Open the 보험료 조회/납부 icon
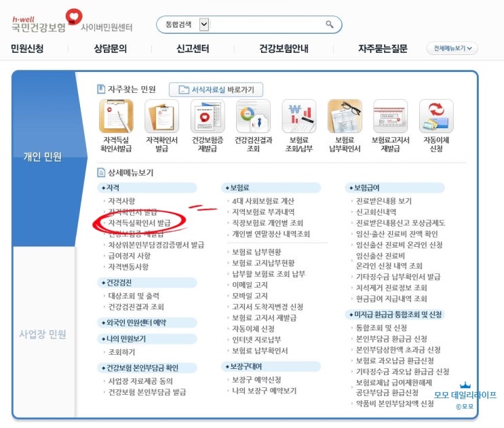Screen dimensions: 504x428 pos(299,116)
